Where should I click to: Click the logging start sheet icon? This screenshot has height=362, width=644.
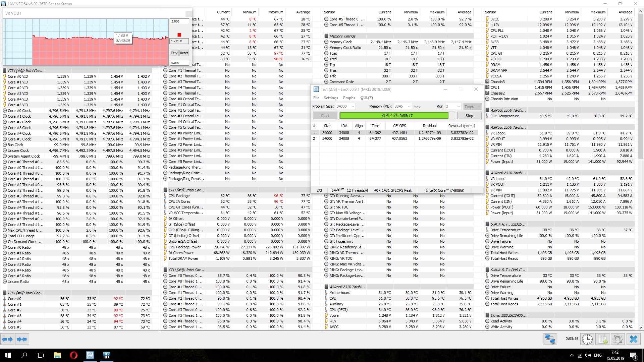pos(603,339)
